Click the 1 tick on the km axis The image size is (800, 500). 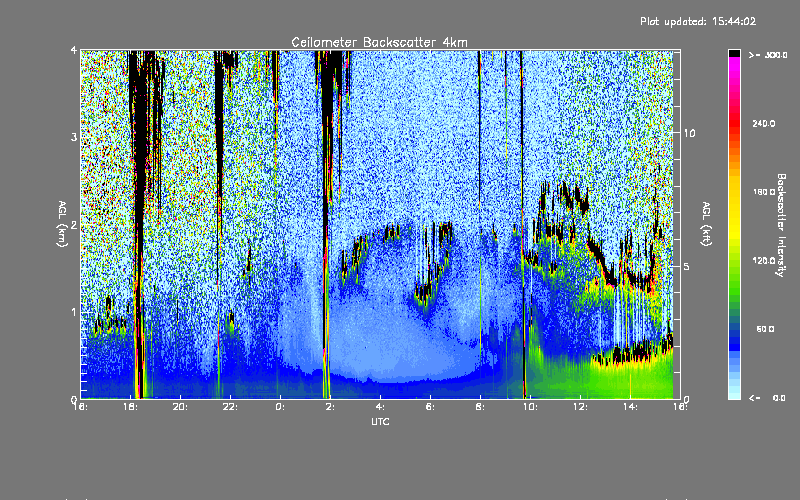click(74, 312)
